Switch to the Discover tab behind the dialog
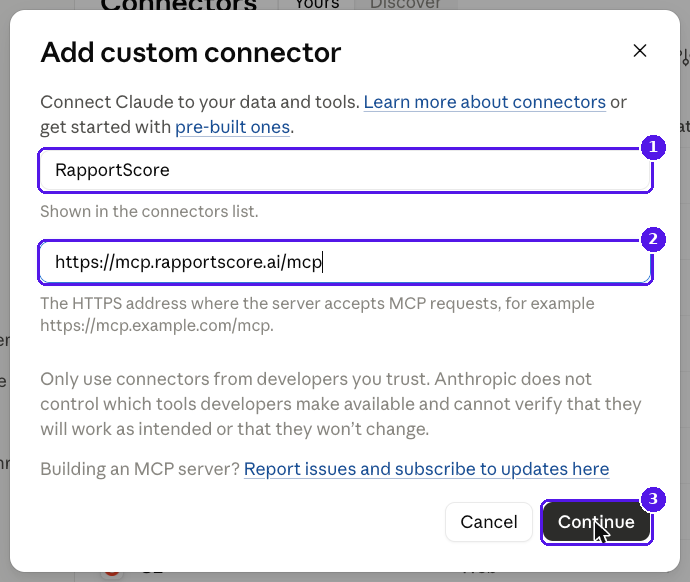 405,4
